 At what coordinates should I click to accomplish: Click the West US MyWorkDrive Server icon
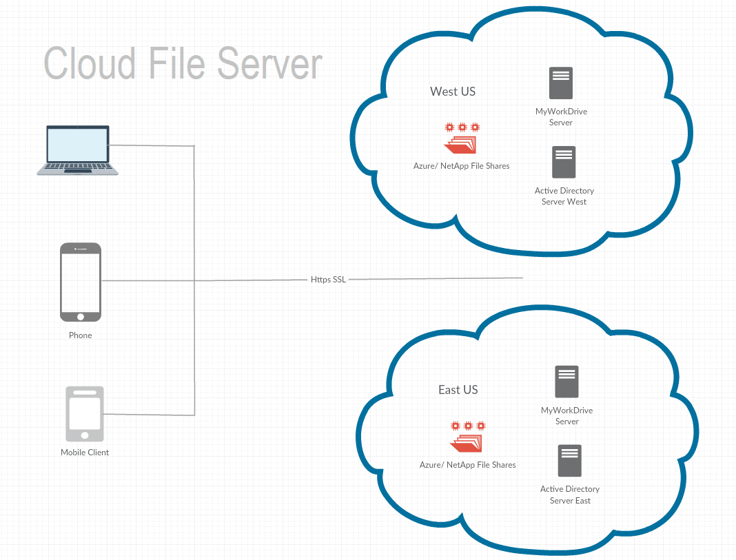tap(561, 83)
